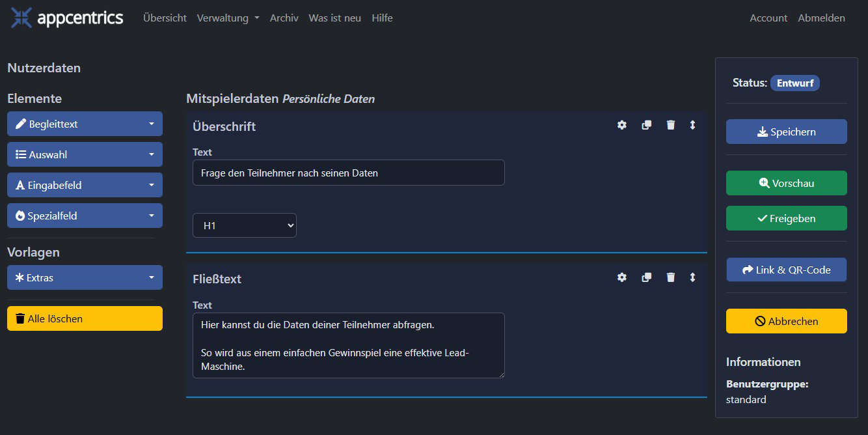Click move arrows icon on Fließtext element
This screenshot has height=435, width=868.
[x=692, y=277]
